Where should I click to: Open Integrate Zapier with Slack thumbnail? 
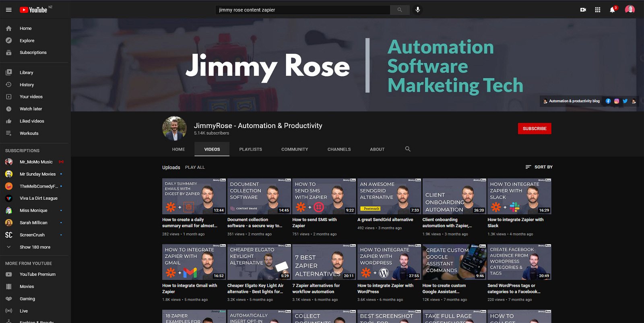519,196
